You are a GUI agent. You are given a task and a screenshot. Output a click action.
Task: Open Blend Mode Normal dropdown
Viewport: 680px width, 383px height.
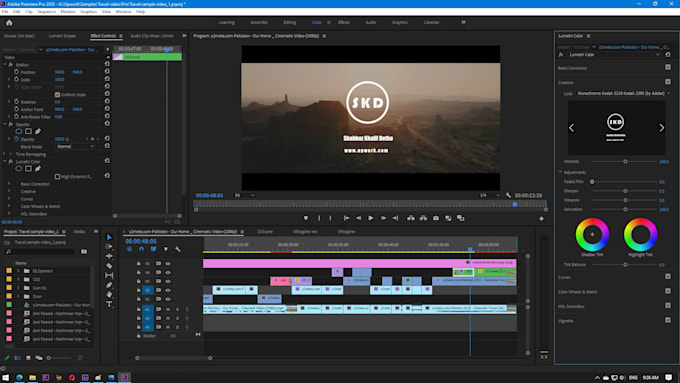(x=75, y=147)
